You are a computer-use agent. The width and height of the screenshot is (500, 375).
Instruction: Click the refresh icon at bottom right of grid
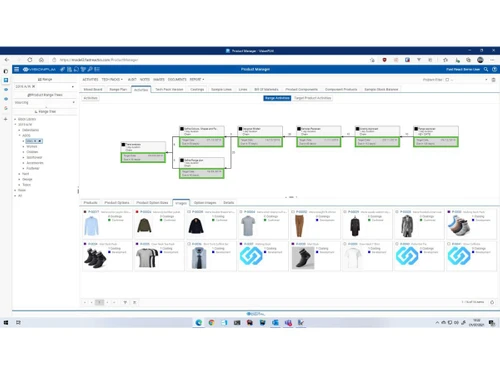point(492,302)
